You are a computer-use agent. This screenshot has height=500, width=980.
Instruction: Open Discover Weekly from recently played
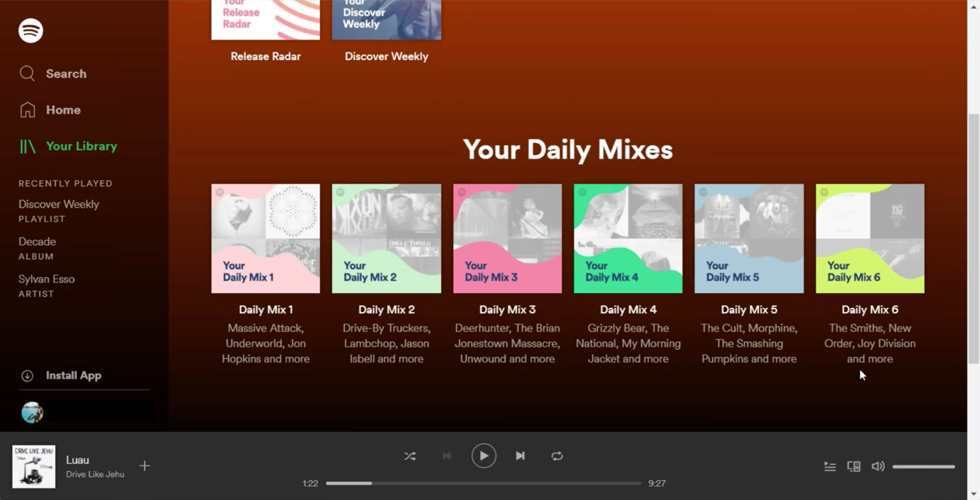coord(59,205)
